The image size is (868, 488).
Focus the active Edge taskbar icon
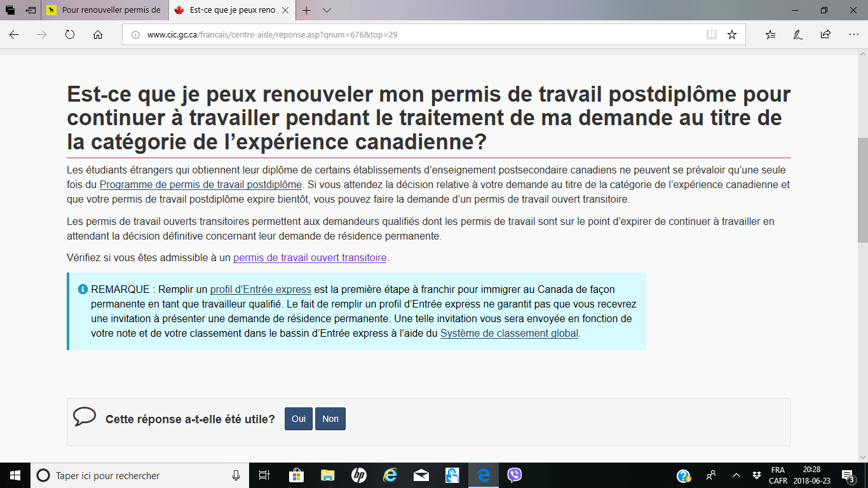click(483, 475)
